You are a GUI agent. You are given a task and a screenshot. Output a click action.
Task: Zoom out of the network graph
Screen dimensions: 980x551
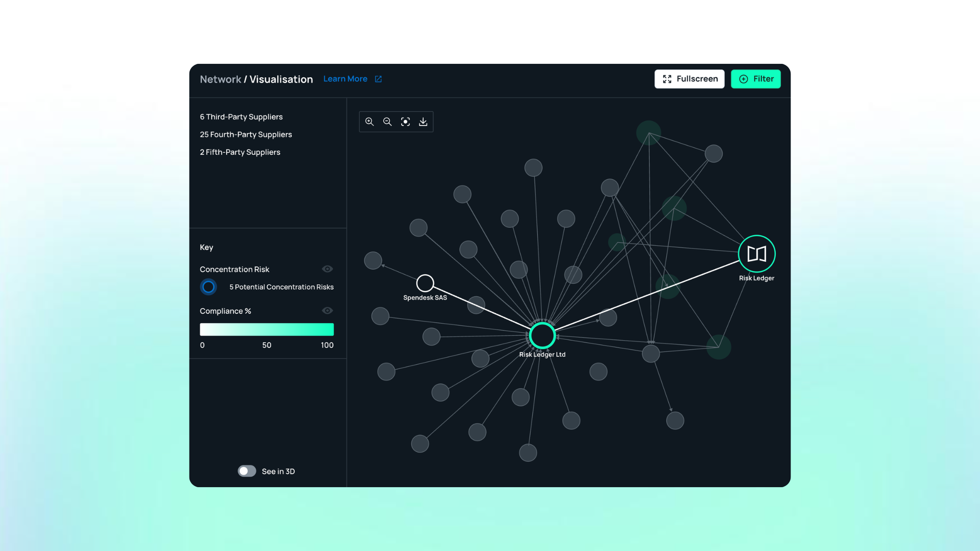point(387,122)
